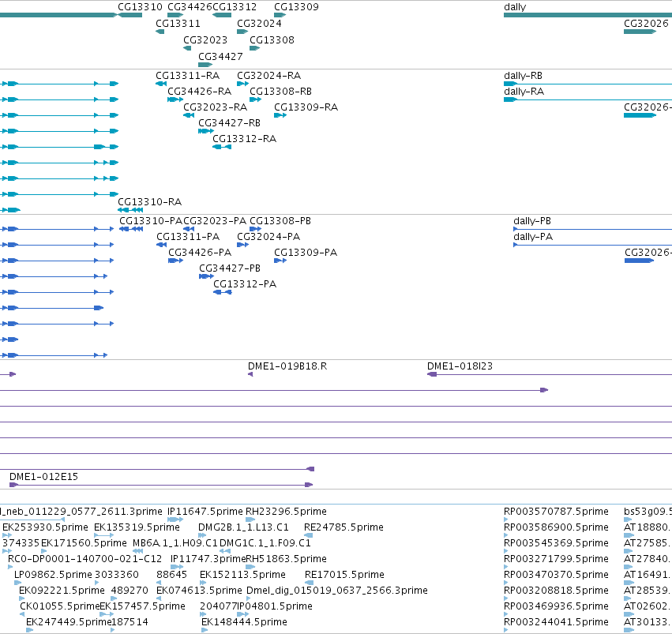The height and width of the screenshot is (634, 672).
Task: Open the CG13309-PA protein label
Action: click(306, 253)
